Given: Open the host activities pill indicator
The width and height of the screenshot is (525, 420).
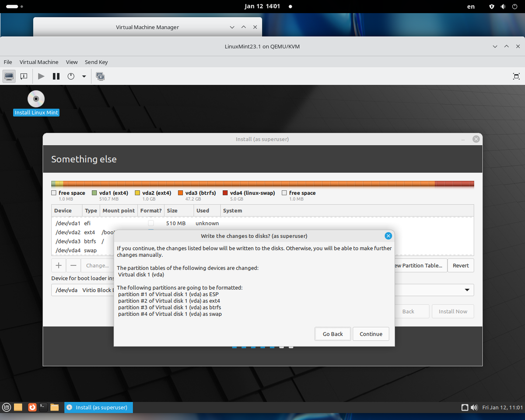Looking at the screenshot, I should [15, 7].
